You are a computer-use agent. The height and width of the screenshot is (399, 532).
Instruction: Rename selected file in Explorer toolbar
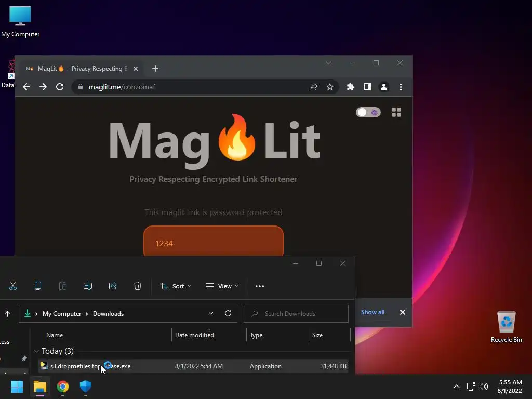pos(87,286)
